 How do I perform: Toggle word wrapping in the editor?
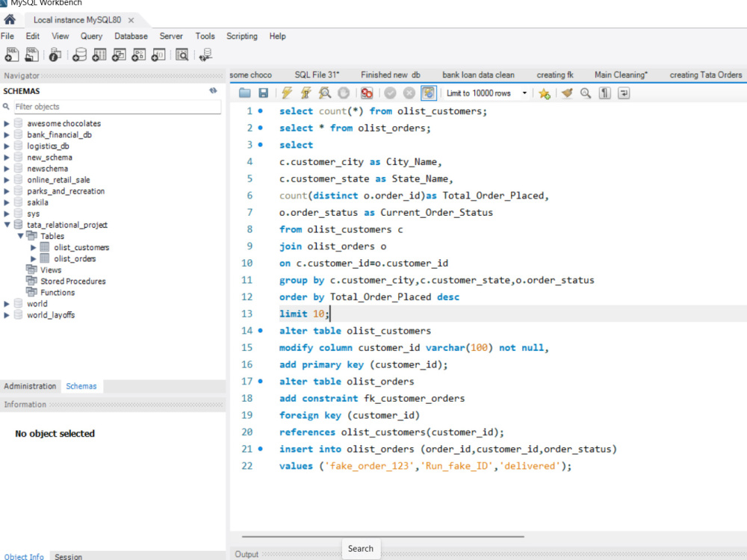(624, 93)
